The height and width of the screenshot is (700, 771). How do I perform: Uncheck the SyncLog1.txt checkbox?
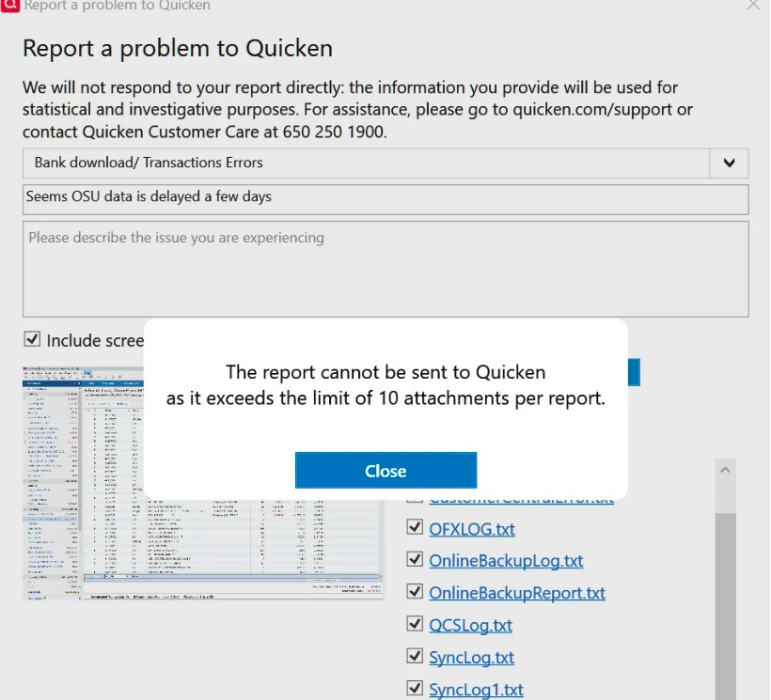coord(415,688)
